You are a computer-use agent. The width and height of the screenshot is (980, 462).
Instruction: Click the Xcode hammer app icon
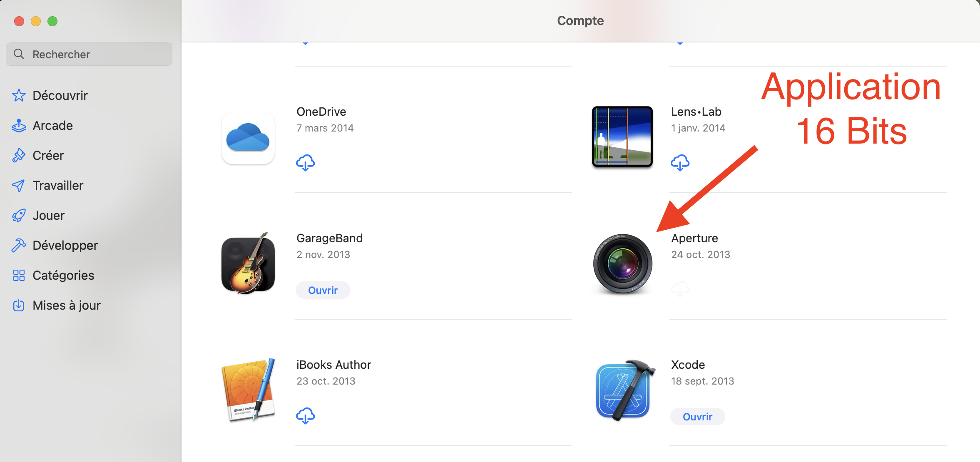click(x=623, y=390)
